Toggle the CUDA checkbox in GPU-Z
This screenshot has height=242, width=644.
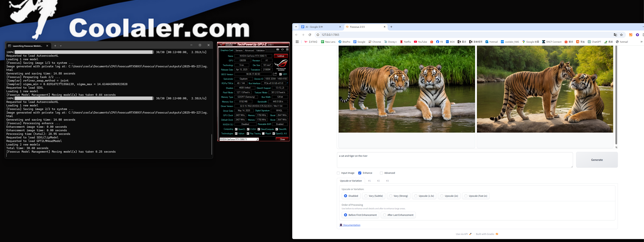coord(248,129)
